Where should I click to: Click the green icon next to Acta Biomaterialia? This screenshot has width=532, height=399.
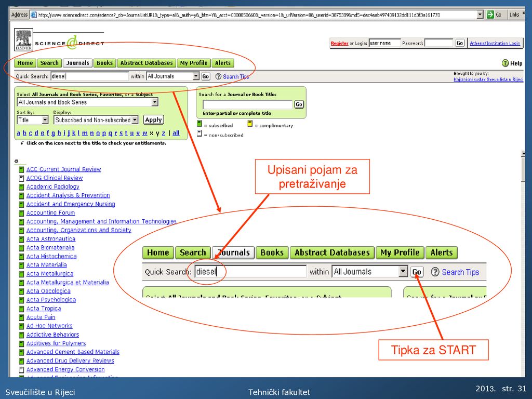pyautogui.click(x=21, y=248)
